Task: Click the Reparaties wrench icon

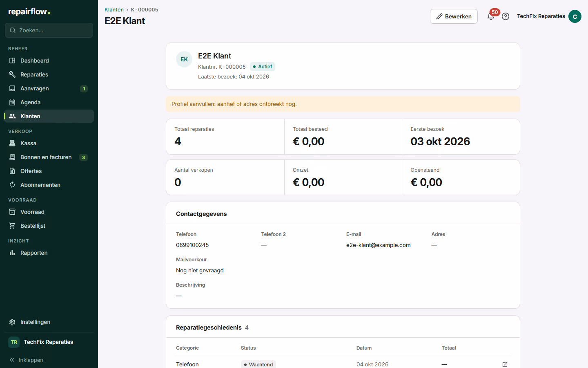Action: click(12, 74)
